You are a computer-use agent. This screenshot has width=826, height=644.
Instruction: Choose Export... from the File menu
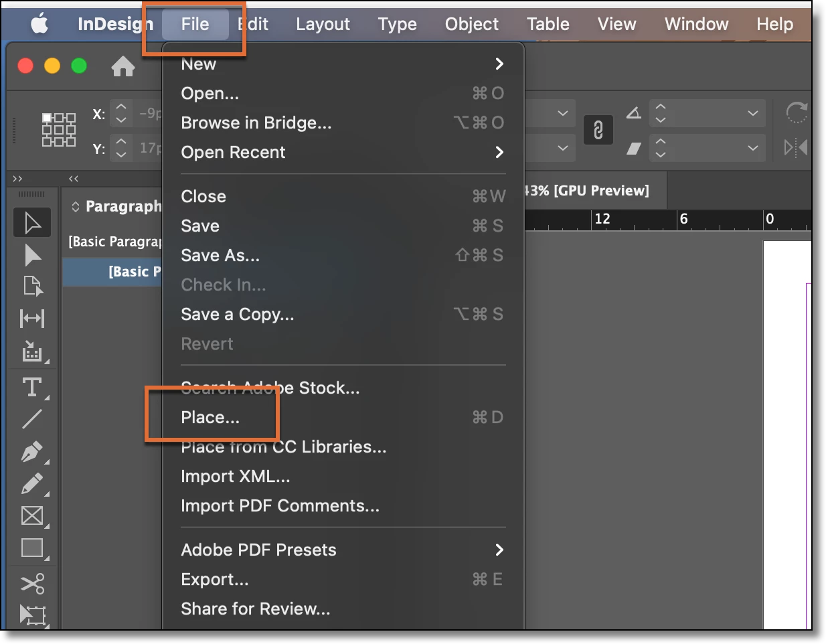[x=343, y=579]
